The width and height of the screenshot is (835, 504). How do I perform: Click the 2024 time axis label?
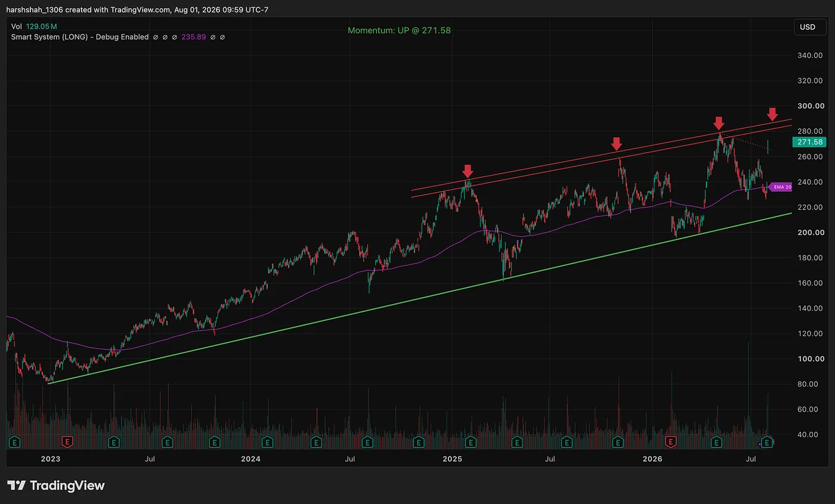[250, 459]
